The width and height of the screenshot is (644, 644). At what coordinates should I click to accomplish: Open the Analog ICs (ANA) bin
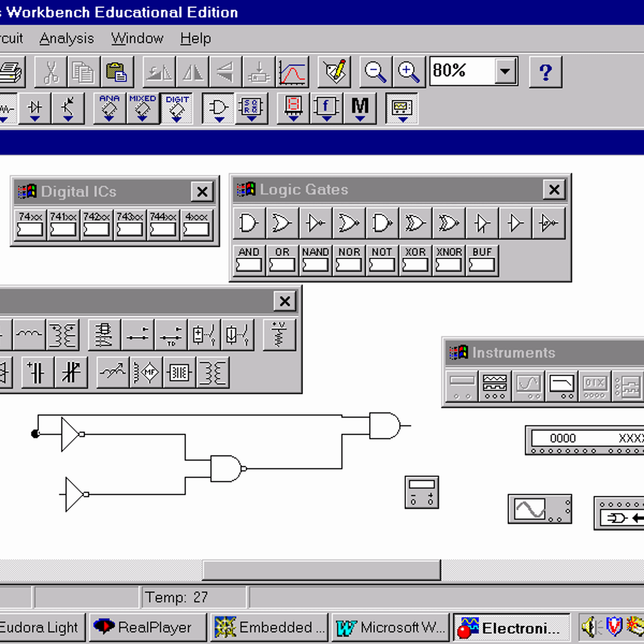[109, 108]
